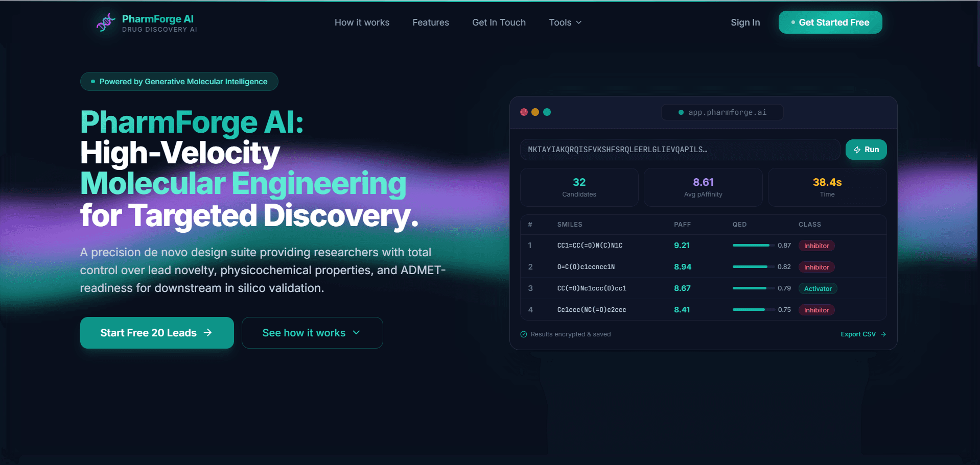Click the arrow icon inside Start Free 20 Leads

coord(207,332)
